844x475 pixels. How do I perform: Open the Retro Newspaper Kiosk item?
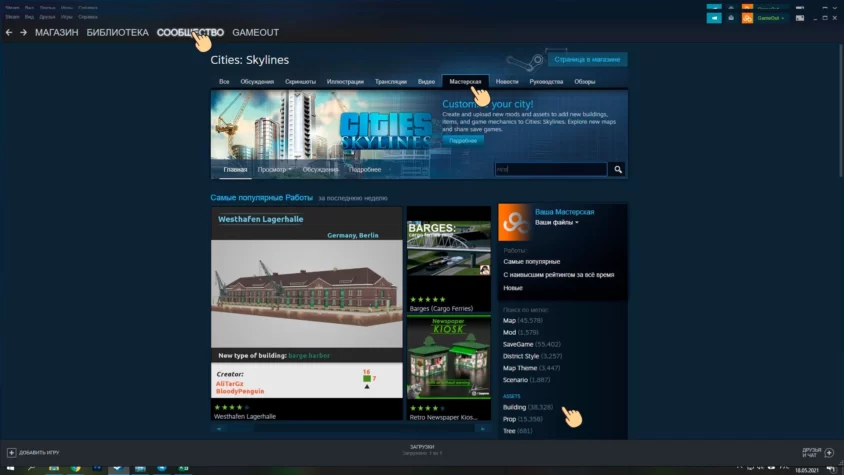(449, 368)
